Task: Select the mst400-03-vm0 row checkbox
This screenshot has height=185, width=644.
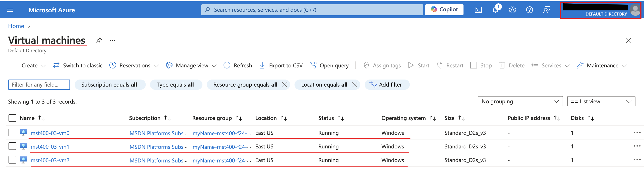Action: click(x=12, y=132)
